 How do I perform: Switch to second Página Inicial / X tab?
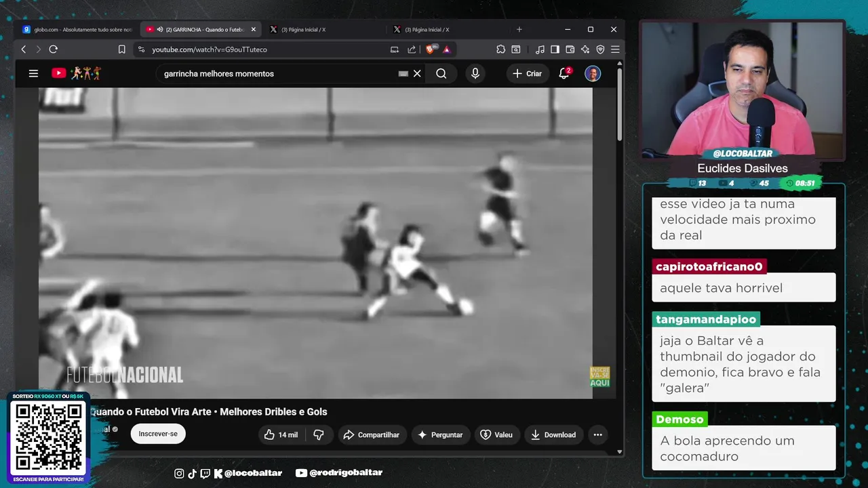(427, 30)
